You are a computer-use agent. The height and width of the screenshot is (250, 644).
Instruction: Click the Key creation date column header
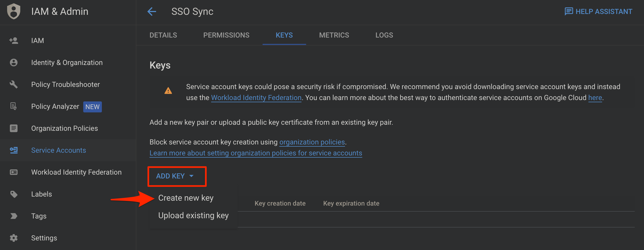pyautogui.click(x=280, y=203)
